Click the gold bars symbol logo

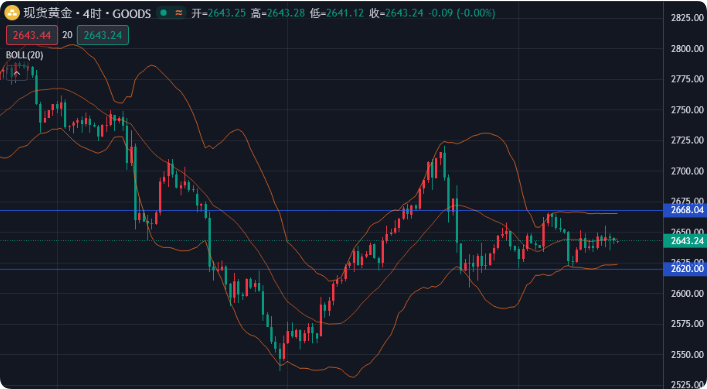[12, 13]
